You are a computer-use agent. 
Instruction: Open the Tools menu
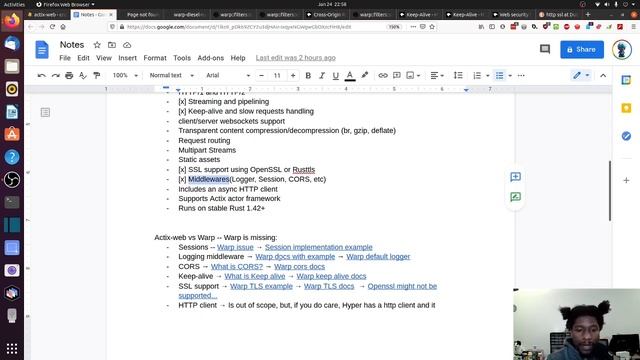182,58
